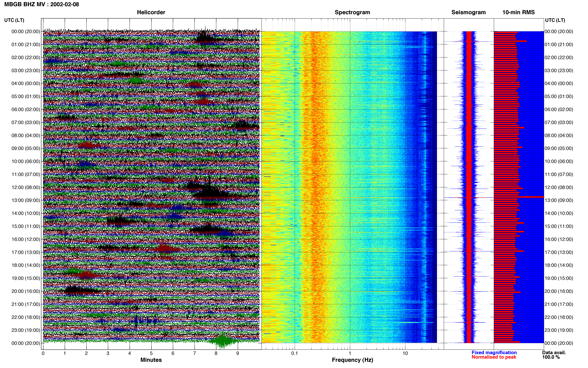Click minute tick 5 on helicorder axis
Screen dimensions: 588x368
click(x=151, y=353)
